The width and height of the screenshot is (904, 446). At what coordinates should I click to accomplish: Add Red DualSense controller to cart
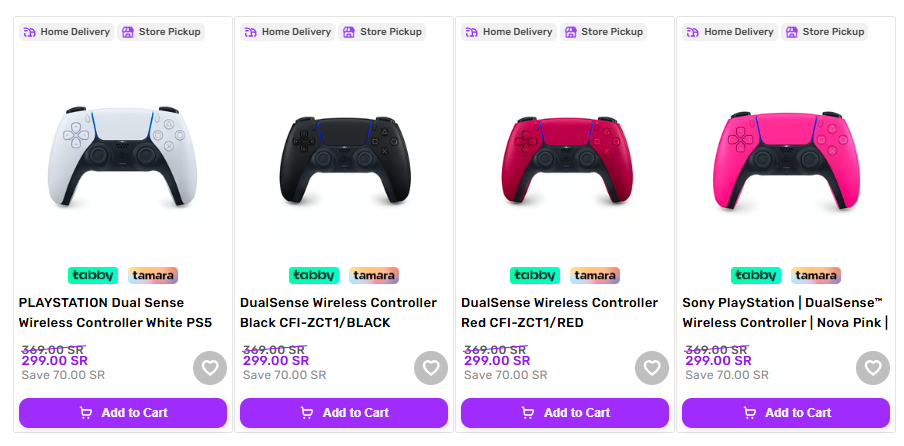pyautogui.click(x=565, y=413)
